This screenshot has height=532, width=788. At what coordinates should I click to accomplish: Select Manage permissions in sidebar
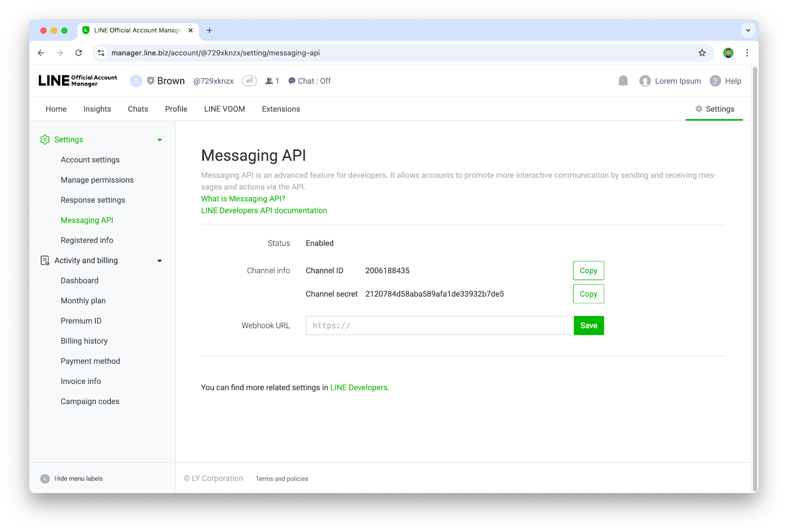[x=97, y=180]
